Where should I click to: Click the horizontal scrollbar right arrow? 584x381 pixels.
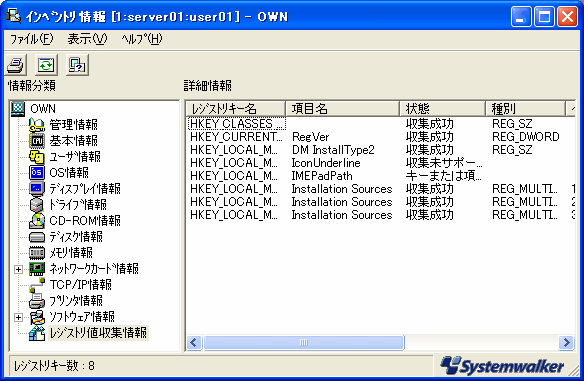566,342
